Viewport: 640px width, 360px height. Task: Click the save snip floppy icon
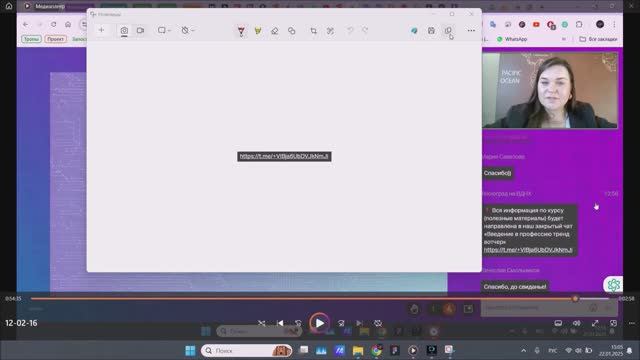coord(431,31)
